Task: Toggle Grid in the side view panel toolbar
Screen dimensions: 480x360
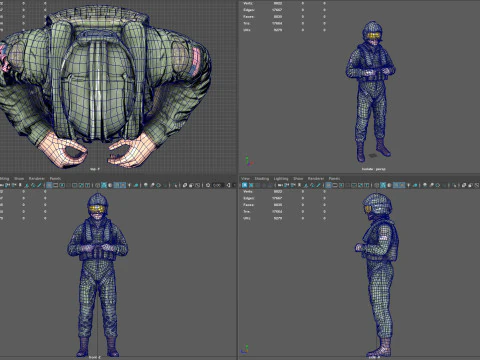Action: [328, 185]
